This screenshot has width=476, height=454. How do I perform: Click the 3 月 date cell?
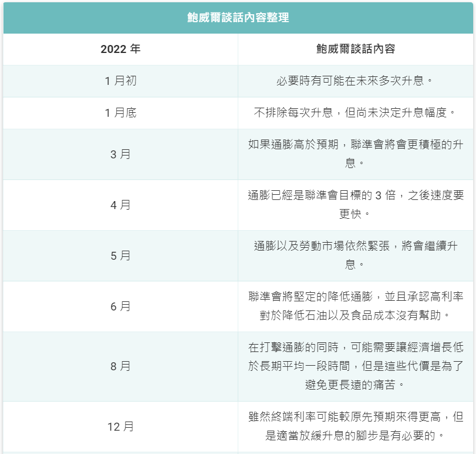120,154
